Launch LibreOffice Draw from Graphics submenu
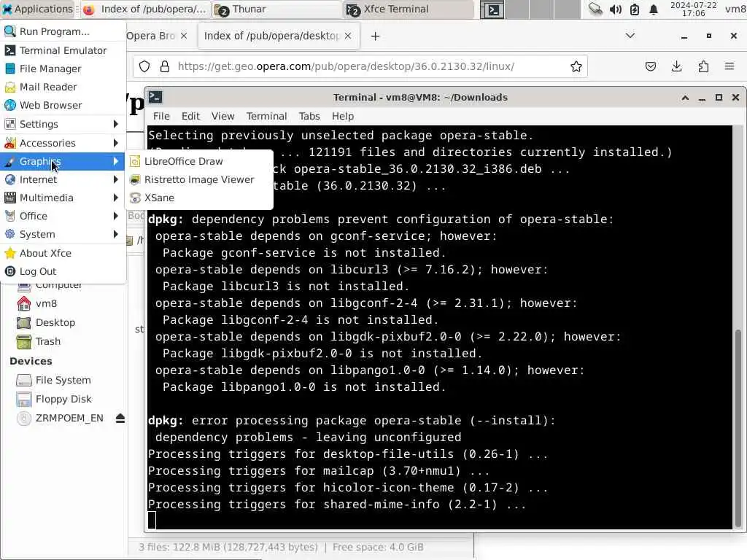The height and width of the screenshot is (560, 747). pos(199,161)
